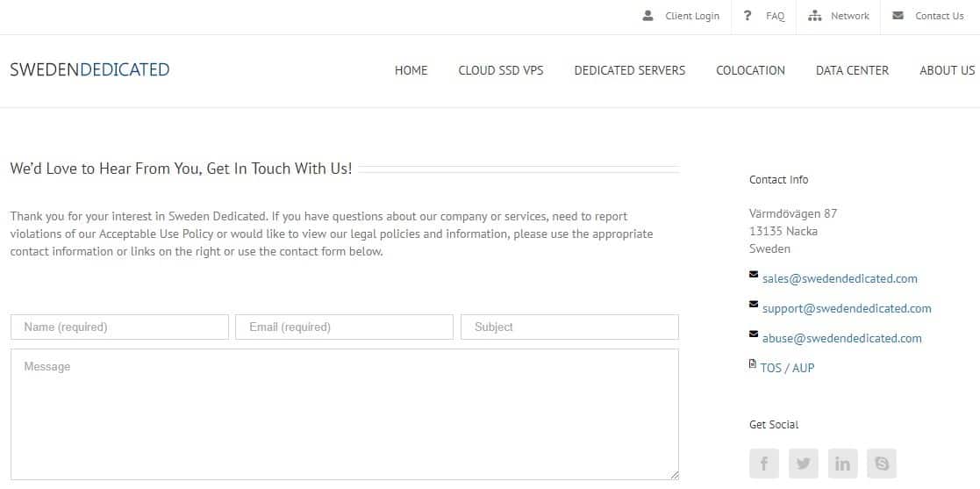Click inside the Message text area
Screen dimensions: 980x489
[345, 414]
